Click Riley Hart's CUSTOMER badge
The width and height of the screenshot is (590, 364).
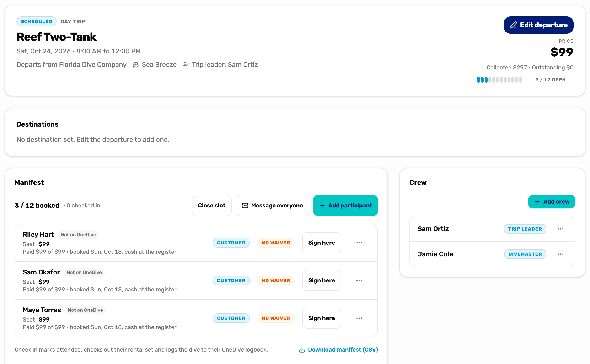click(231, 243)
